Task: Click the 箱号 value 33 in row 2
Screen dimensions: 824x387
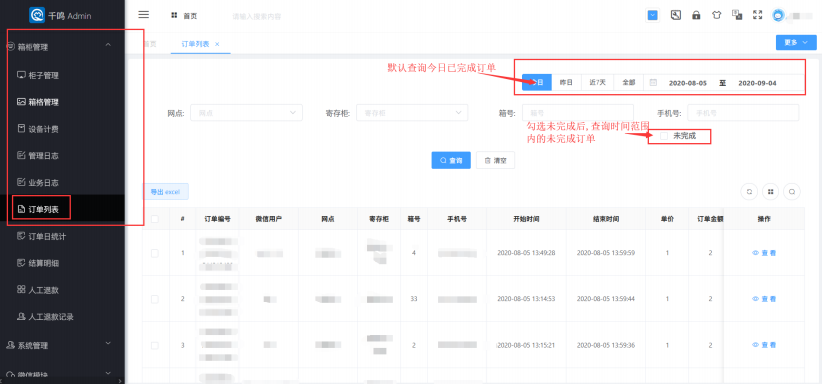Action: [414, 299]
